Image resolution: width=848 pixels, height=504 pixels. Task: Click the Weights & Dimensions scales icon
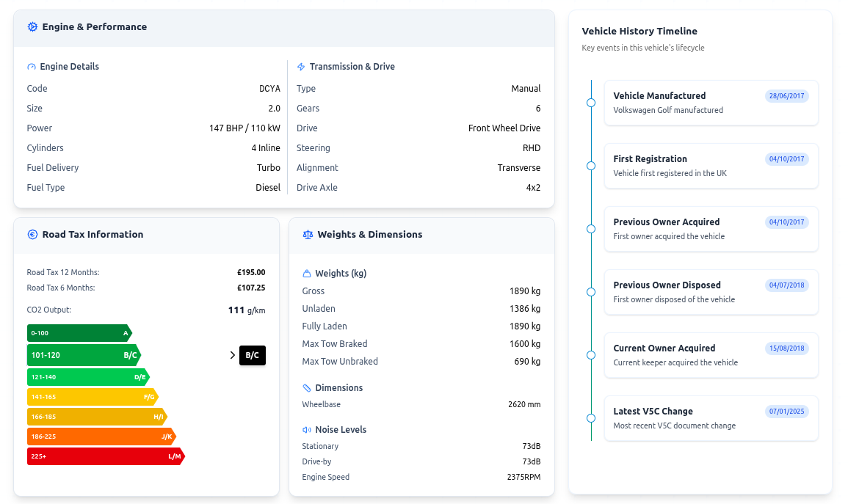[308, 235]
